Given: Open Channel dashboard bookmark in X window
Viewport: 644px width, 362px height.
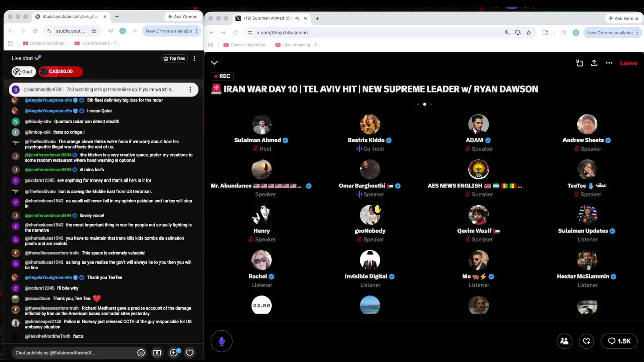Looking at the screenshot, I should [x=246, y=45].
